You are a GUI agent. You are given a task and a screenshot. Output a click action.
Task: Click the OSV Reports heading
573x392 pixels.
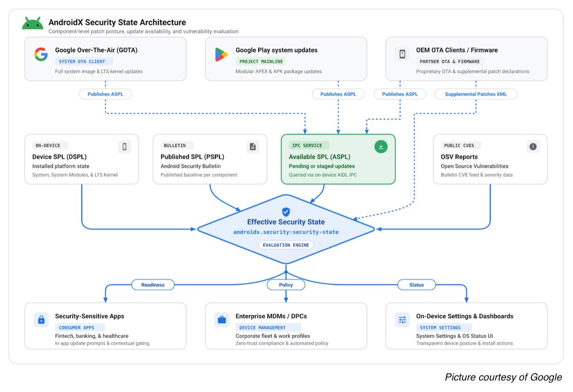459,157
